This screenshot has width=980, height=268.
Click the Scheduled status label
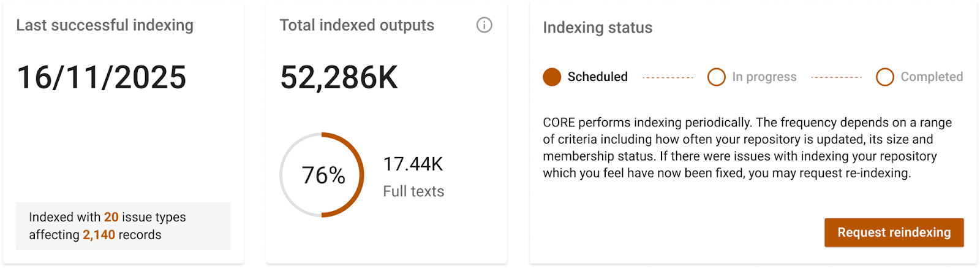point(597,77)
